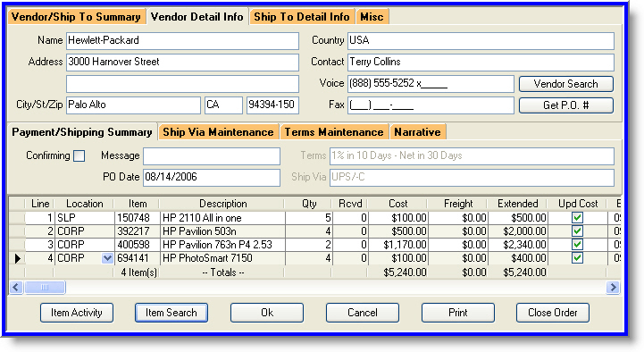
Task: Click the row indicator arrow for line 4
Action: click(x=17, y=258)
